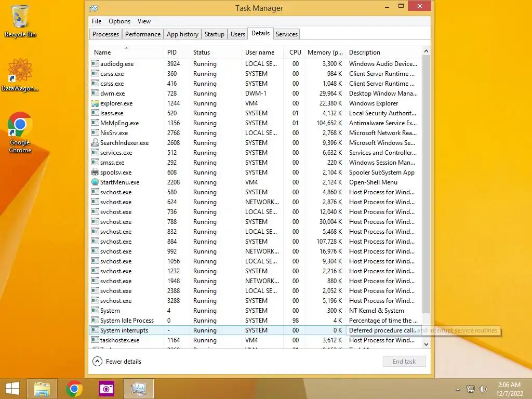
Task: Click the StartMenu.exe shell icon
Action: [95, 182]
